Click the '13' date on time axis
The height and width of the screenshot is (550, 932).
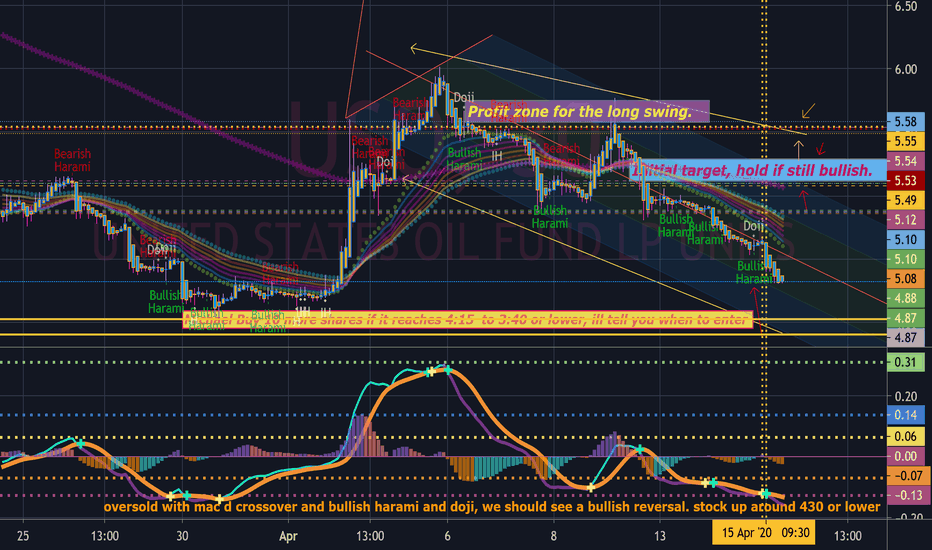pos(660,536)
